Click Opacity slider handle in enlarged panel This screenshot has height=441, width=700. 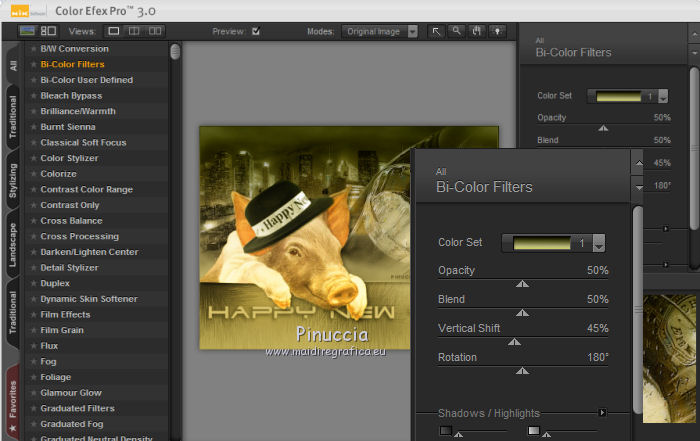coord(522,284)
